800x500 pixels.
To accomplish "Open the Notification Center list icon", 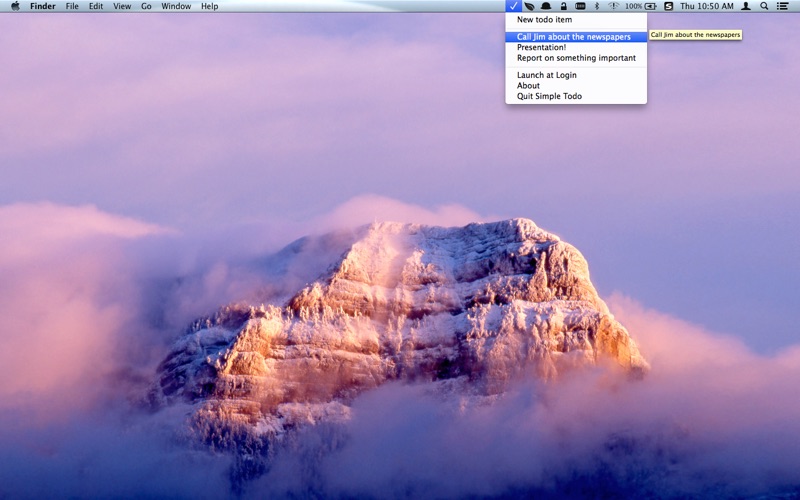I will pyautogui.click(x=782, y=6).
